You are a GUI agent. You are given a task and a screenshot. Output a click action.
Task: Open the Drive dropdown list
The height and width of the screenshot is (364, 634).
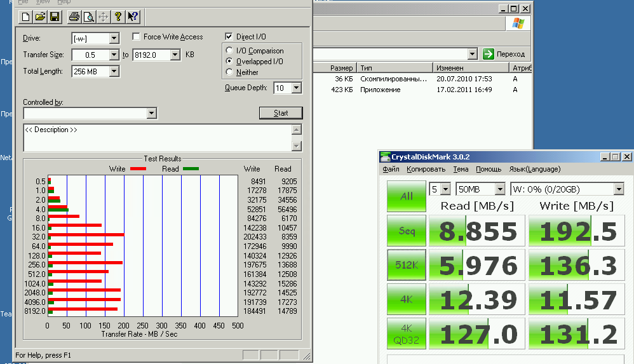coord(114,39)
